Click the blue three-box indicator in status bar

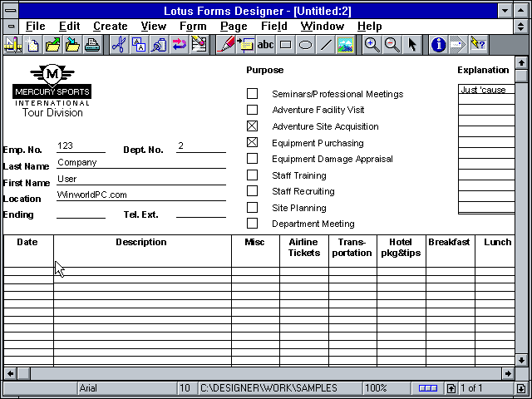click(x=428, y=388)
